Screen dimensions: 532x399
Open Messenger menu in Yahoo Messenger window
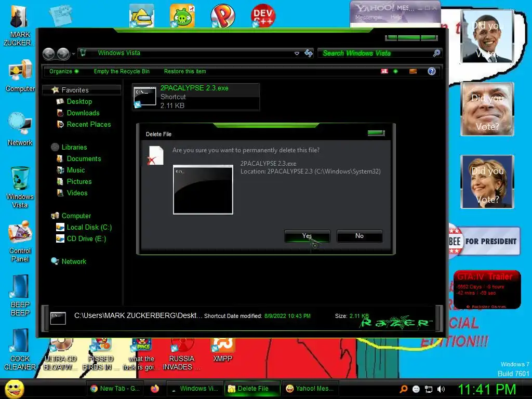(x=369, y=17)
